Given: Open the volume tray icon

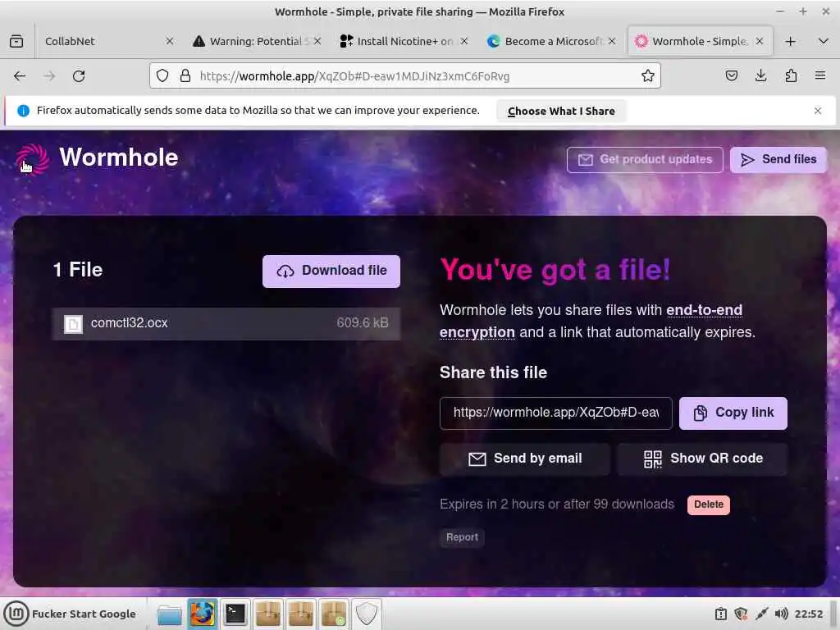Looking at the screenshot, I should (x=781, y=614).
